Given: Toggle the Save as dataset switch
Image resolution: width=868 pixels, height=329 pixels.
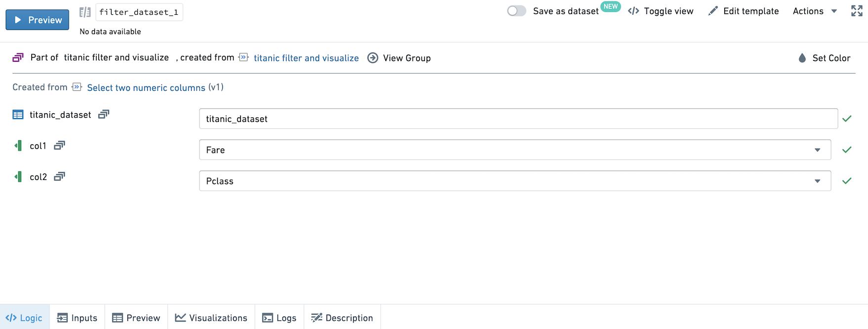Looking at the screenshot, I should [517, 11].
